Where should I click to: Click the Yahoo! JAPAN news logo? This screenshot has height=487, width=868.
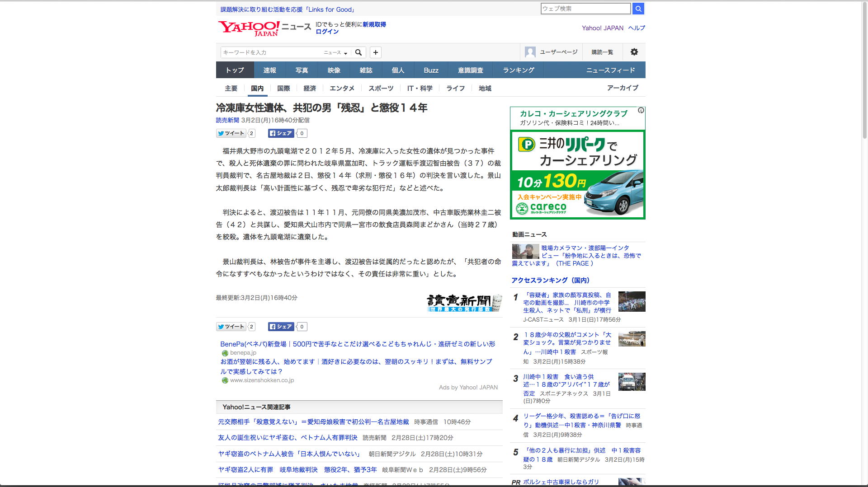(264, 28)
